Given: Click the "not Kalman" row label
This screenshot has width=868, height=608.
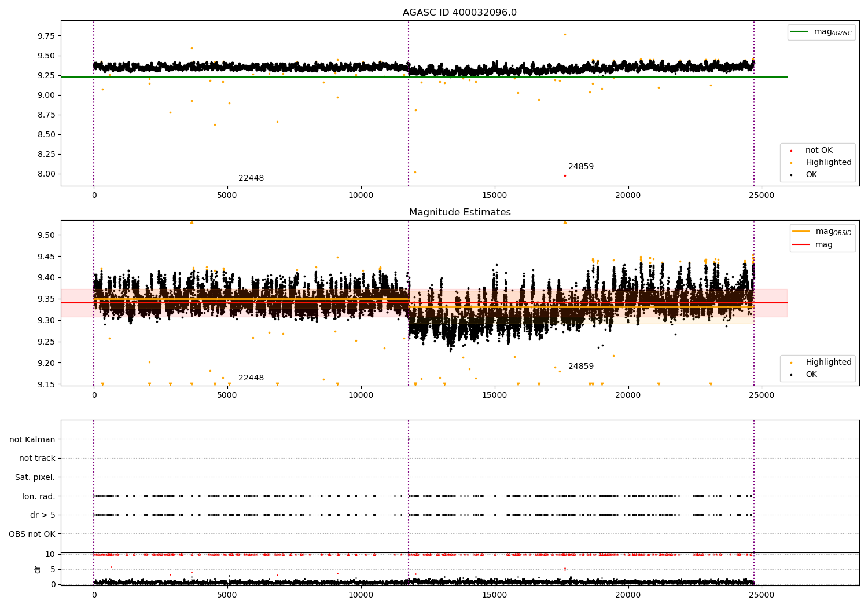Looking at the screenshot, I should 32,440.
